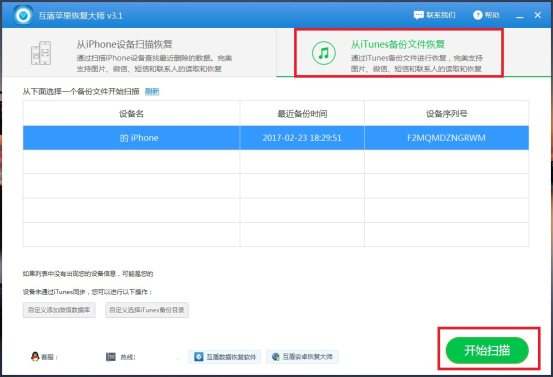Click 自定义选择iTunes备份目录 button
Screen dimensions: 553x377
147,310
